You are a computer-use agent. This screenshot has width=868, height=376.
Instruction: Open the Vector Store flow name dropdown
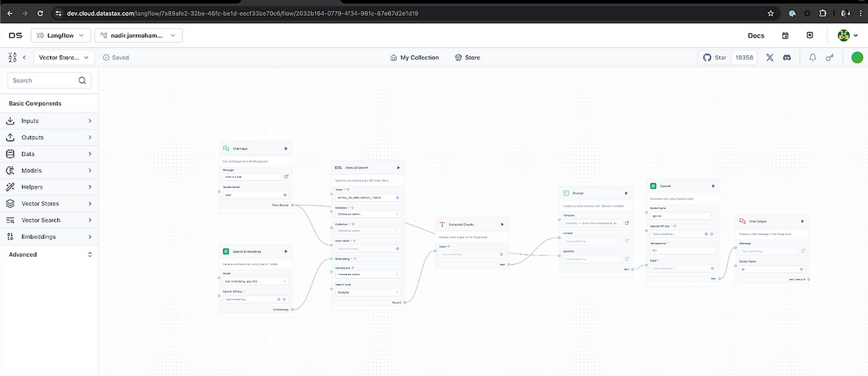coord(61,57)
